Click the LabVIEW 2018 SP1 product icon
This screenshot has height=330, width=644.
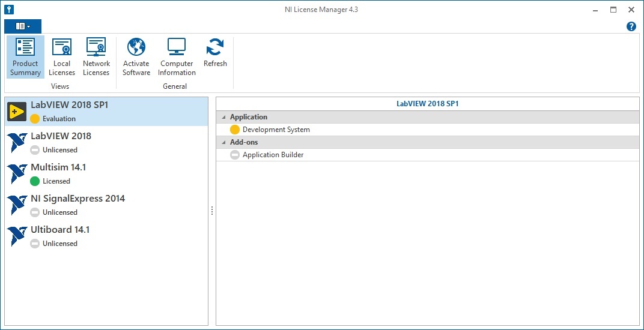click(17, 112)
